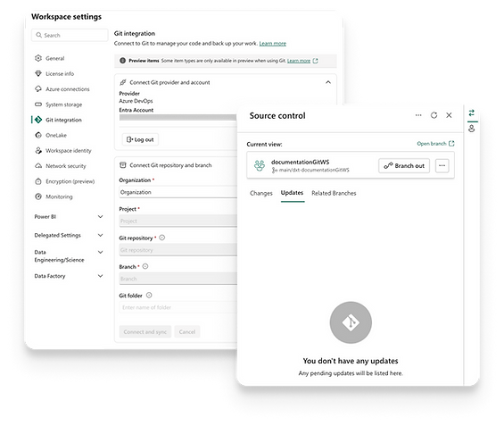
Task: Open General settings in sidebar
Action: click(x=54, y=58)
